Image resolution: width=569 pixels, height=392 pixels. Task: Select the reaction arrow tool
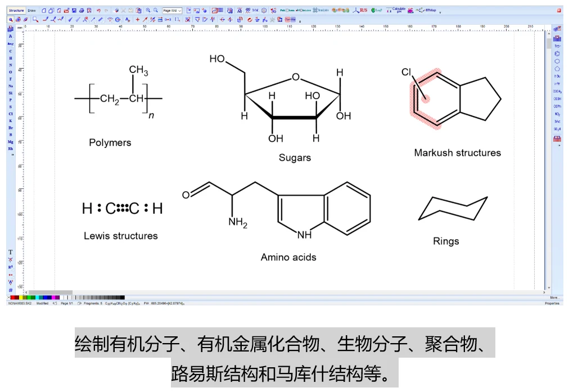point(145,20)
